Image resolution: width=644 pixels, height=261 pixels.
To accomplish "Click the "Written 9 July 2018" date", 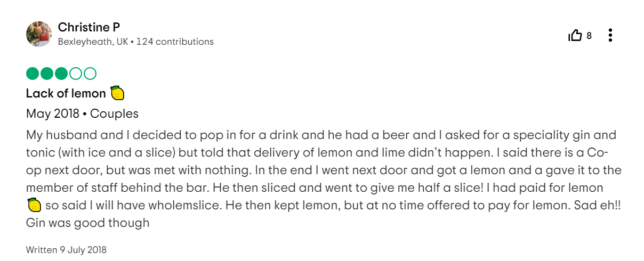I will coord(66,249).
